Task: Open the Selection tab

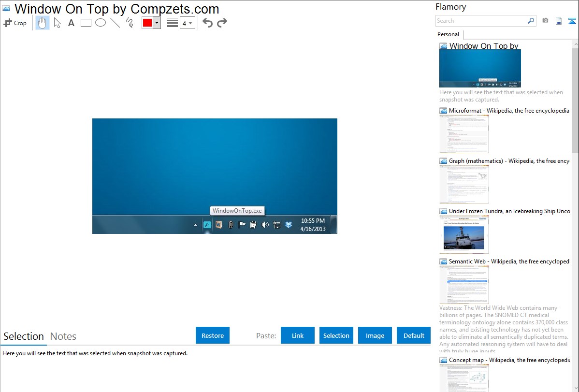Action: [x=24, y=336]
